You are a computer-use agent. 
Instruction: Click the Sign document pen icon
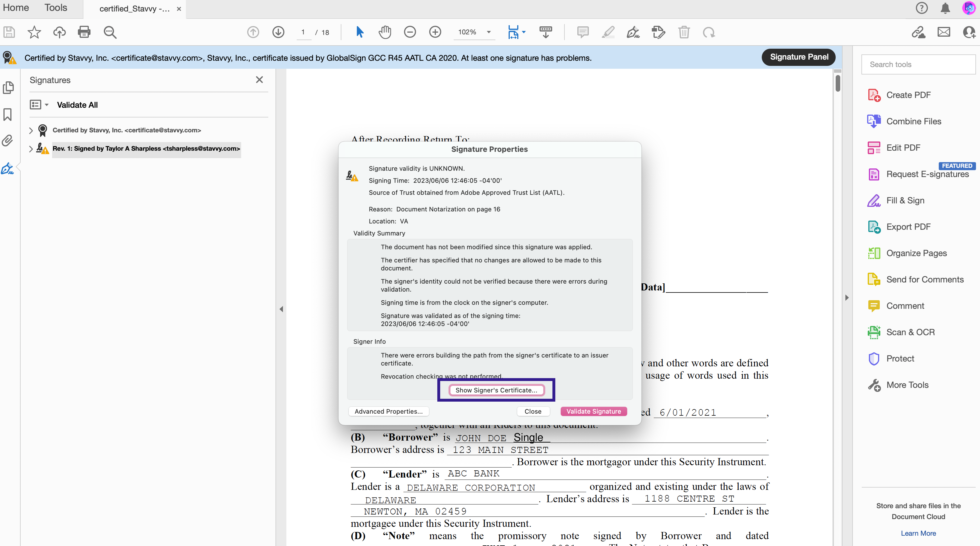tap(633, 32)
